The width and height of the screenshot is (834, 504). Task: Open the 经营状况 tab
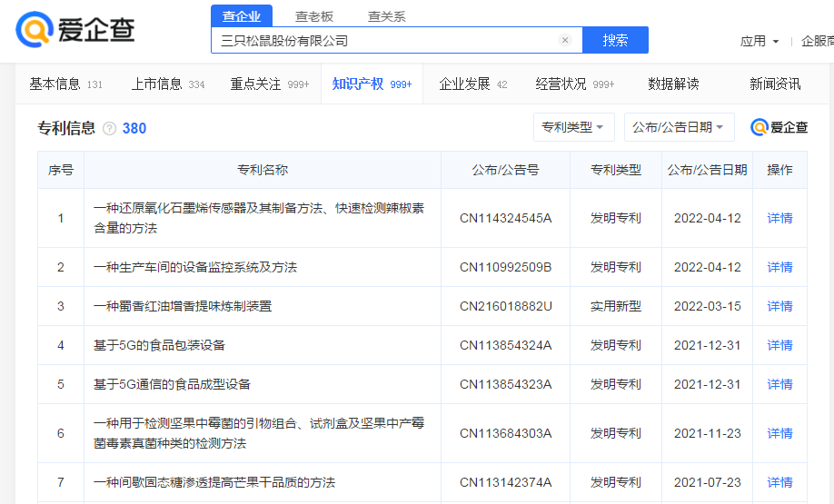coord(574,84)
